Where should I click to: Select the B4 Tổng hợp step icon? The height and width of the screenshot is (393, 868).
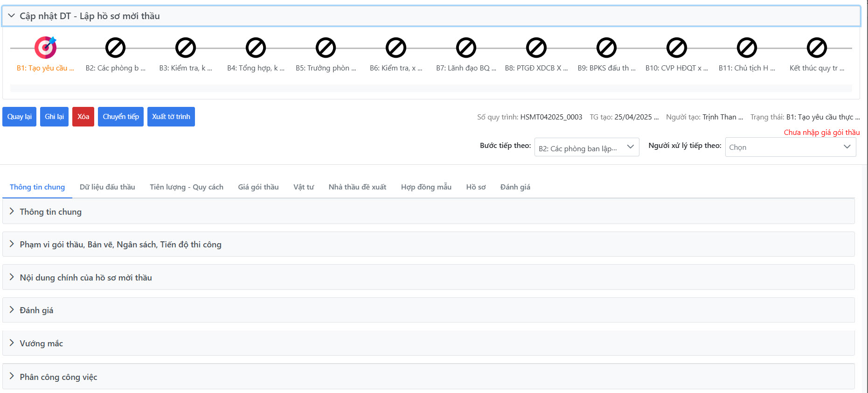pyautogui.click(x=256, y=48)
